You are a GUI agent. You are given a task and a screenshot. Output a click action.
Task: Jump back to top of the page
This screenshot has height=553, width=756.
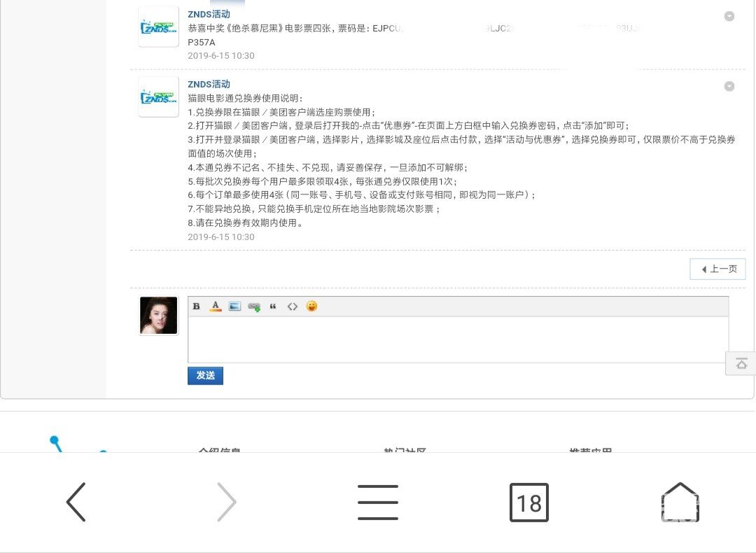[x=741, y=363]
